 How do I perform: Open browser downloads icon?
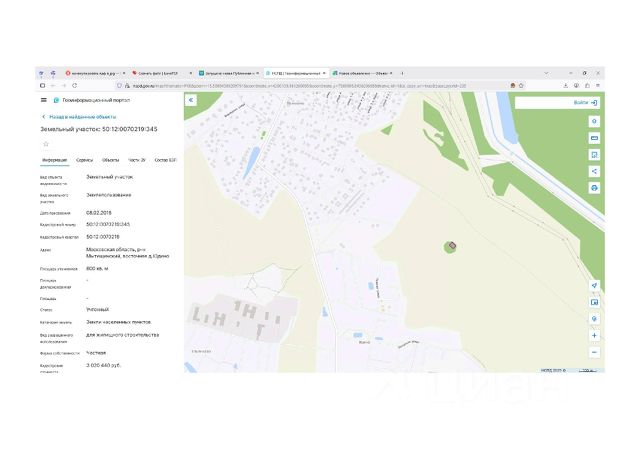coord(566,86)
